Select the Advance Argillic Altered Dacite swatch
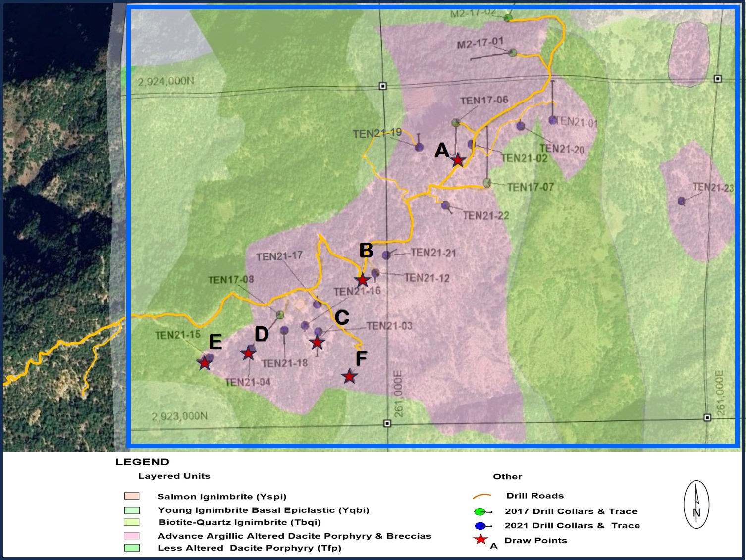 point(132,536)
